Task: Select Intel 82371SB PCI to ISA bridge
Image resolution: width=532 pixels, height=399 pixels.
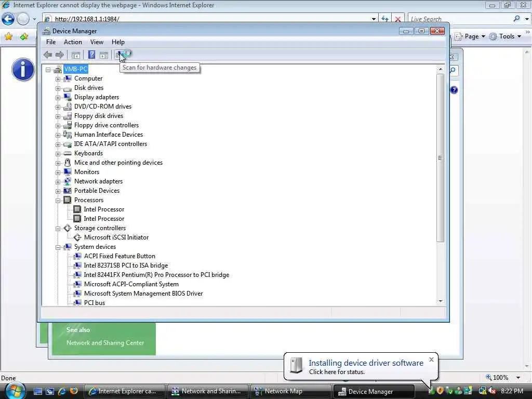Action: click(126, 265)
